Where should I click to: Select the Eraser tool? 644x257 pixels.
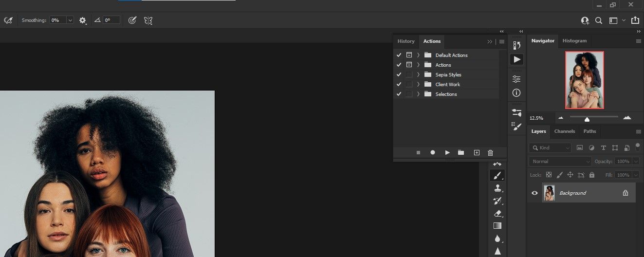click(497, 213)
